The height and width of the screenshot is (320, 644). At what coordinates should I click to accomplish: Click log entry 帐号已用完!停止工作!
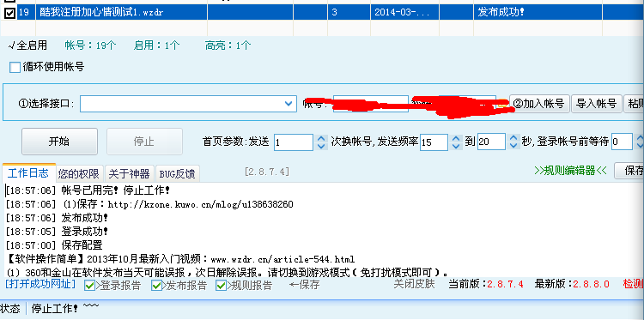88,190
